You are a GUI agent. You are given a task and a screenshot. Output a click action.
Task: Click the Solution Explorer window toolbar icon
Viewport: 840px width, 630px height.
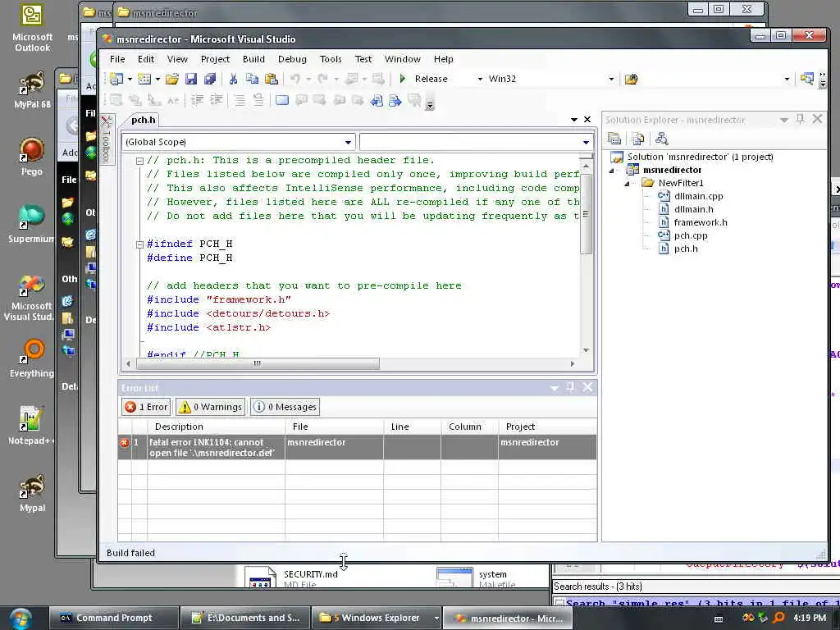click(807, 80)
